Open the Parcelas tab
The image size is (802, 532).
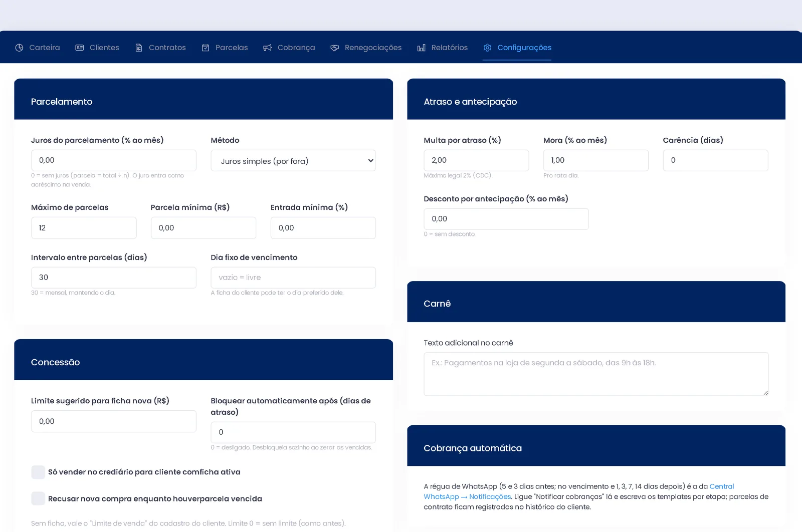[225, 48]
